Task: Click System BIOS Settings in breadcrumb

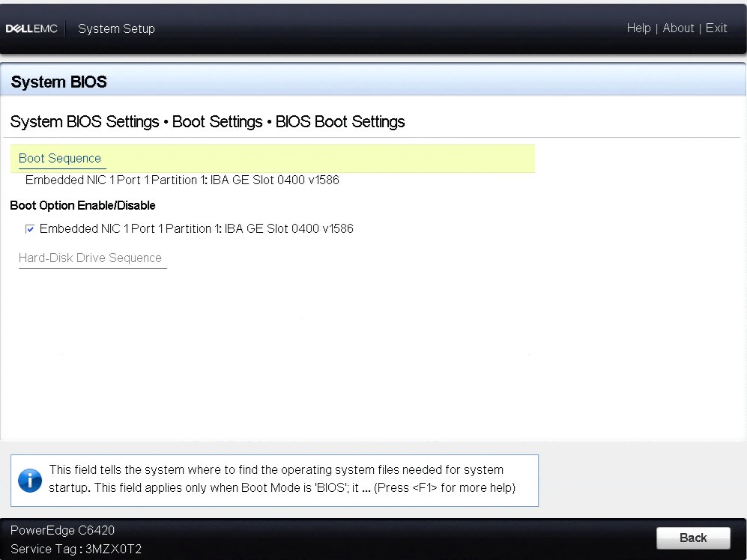Action: pyautogui.click(x=85, y=121)
